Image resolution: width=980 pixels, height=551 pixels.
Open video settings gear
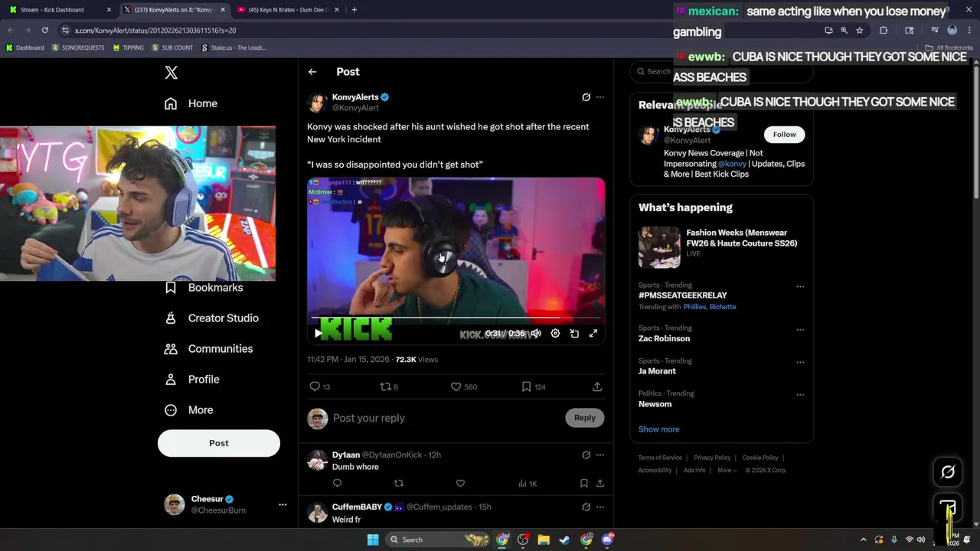point(555,334)
